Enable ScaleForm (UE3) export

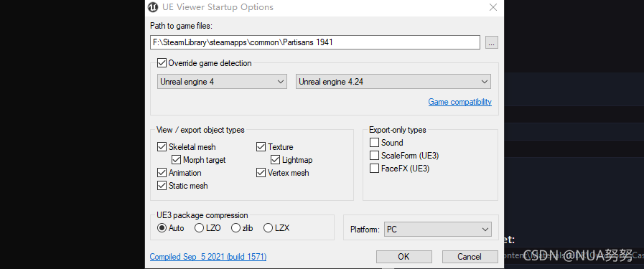point(374,156)
